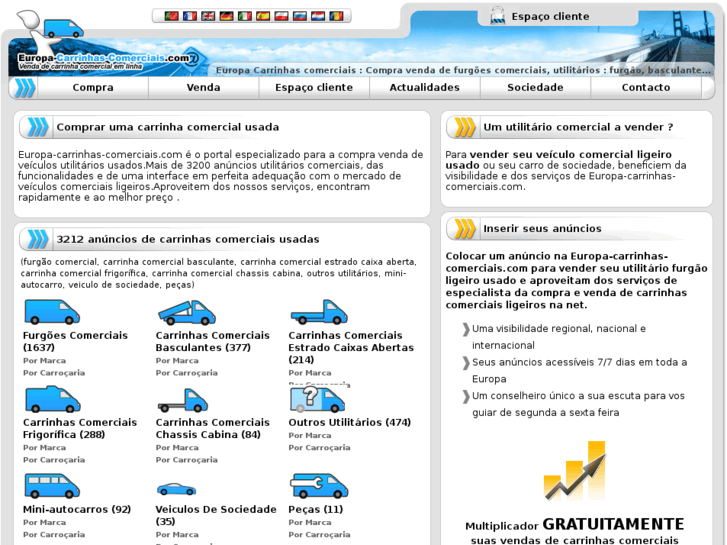
Task: Click Por Marca under Peças
Action: (310, 522)
